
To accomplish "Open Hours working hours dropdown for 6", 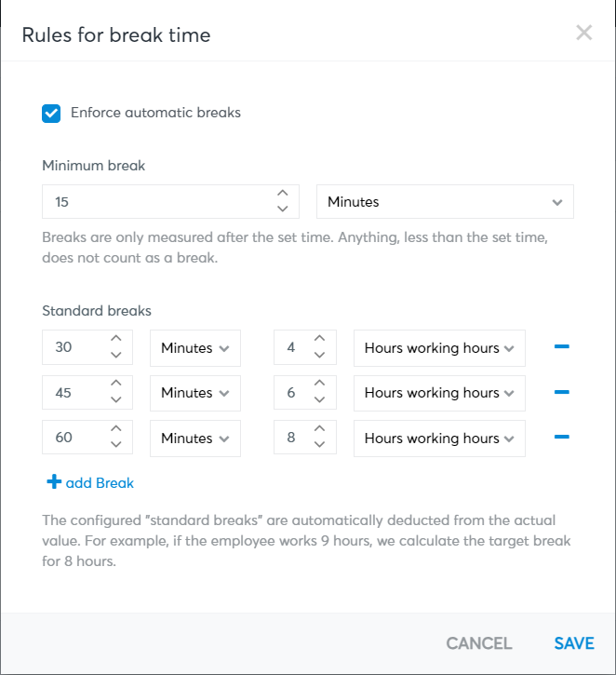I will (439, 393).
